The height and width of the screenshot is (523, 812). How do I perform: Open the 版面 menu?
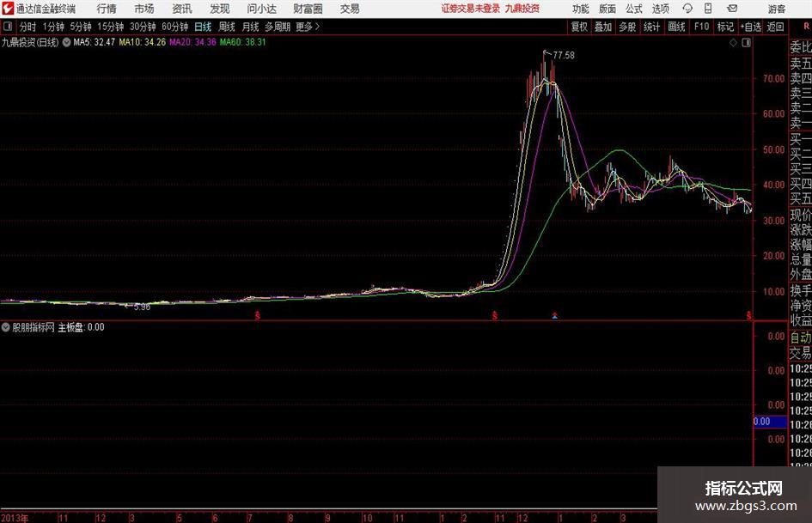[607, 9]
